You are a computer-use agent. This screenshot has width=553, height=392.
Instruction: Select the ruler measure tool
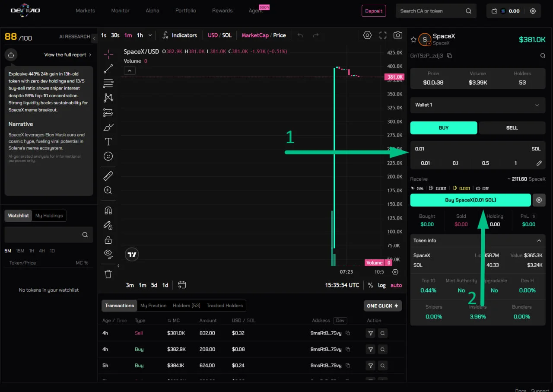108,175
